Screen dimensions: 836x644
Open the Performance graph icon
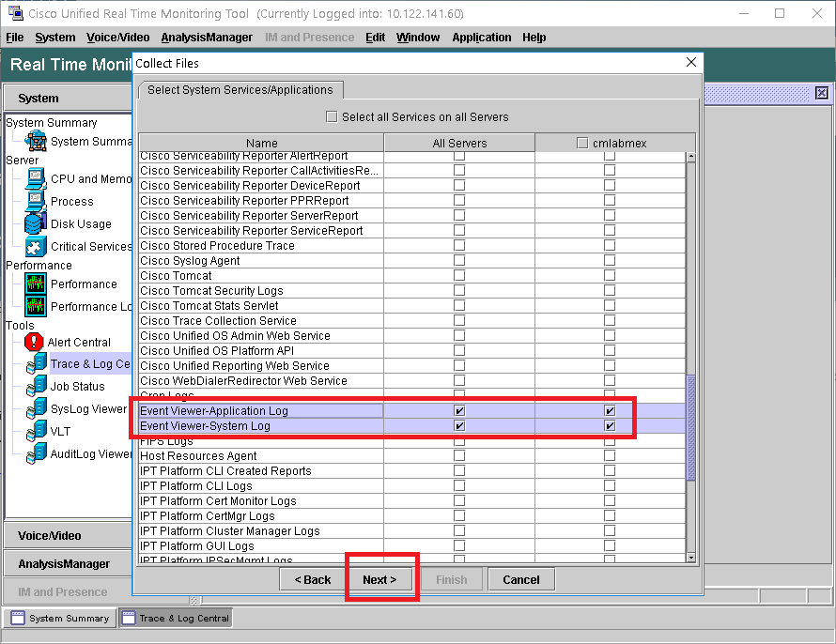(x=35, y=284)
